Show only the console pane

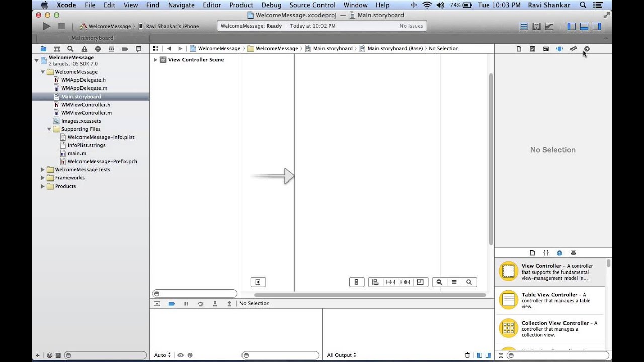tap(487, 355)
